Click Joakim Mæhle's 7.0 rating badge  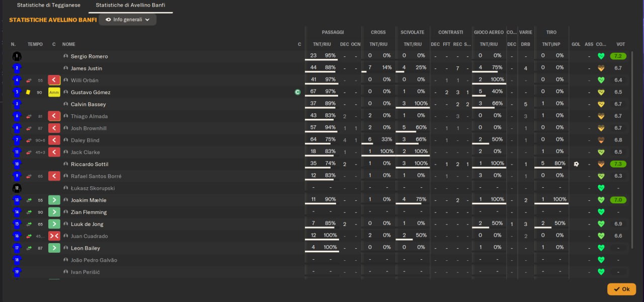click(x=618, y=200)
